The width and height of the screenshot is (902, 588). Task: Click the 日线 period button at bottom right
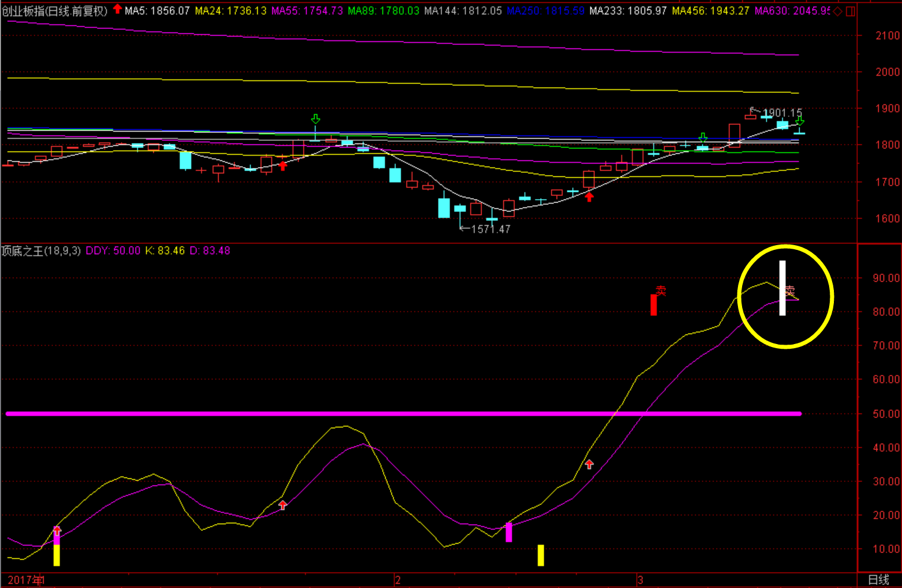(879, 580)
